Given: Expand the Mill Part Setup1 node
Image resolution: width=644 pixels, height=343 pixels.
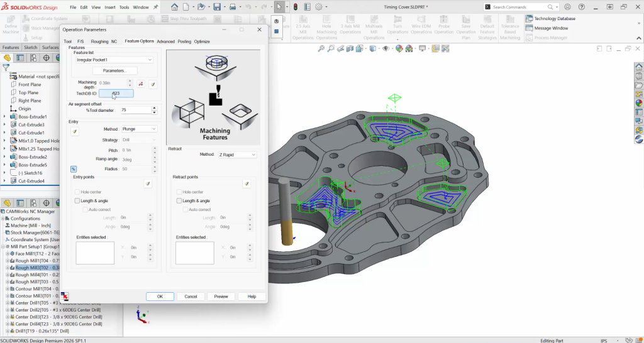Looking at the screenshot, I should 3,247.
